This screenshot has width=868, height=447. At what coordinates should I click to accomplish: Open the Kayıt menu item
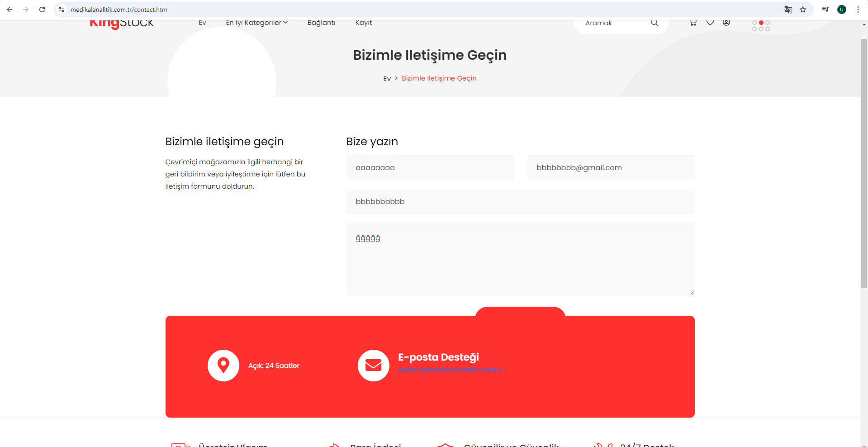[x=364, y=23]
